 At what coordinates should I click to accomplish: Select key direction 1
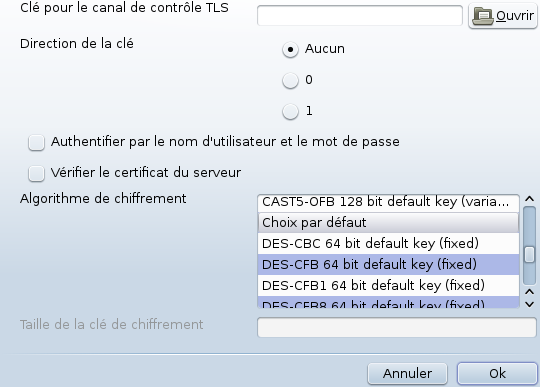[x=290, y=112]
